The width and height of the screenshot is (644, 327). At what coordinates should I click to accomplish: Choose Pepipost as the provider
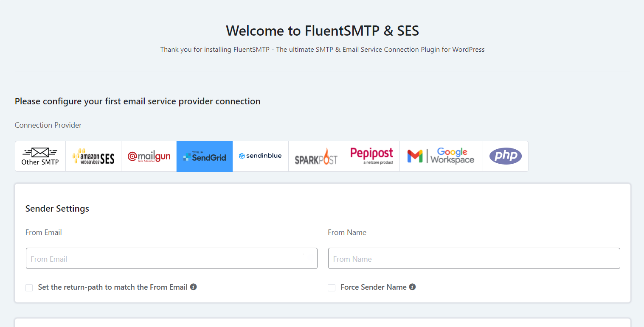pos(371,156)
